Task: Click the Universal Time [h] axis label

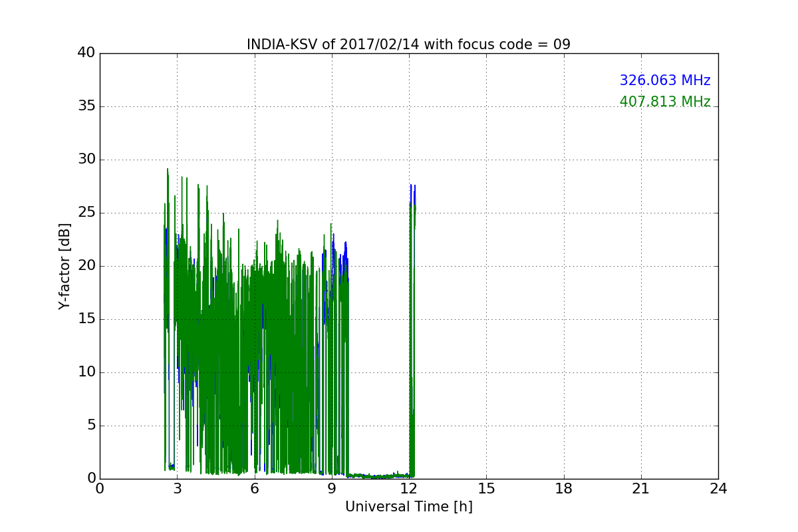Action: click(408, 507)
